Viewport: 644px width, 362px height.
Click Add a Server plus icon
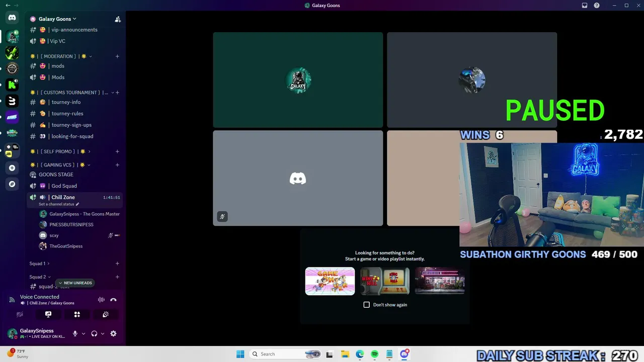coord(12,168)
